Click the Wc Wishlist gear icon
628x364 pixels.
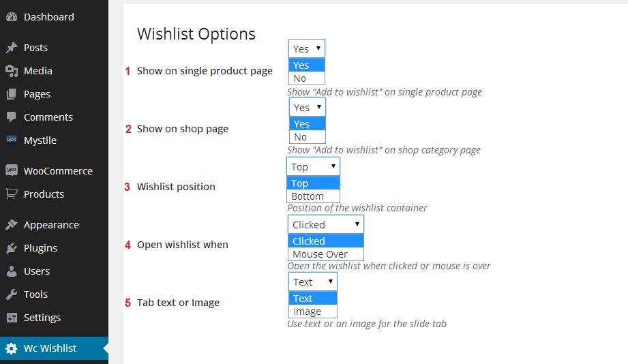point(12,348)
